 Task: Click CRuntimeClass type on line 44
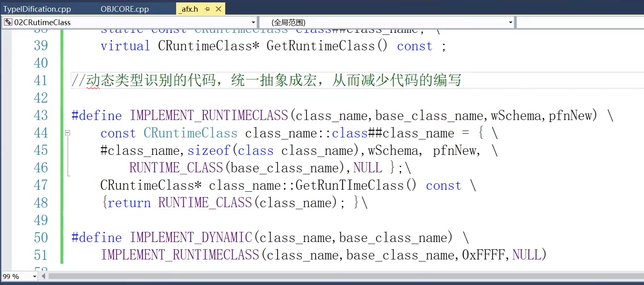coord(190,133)
